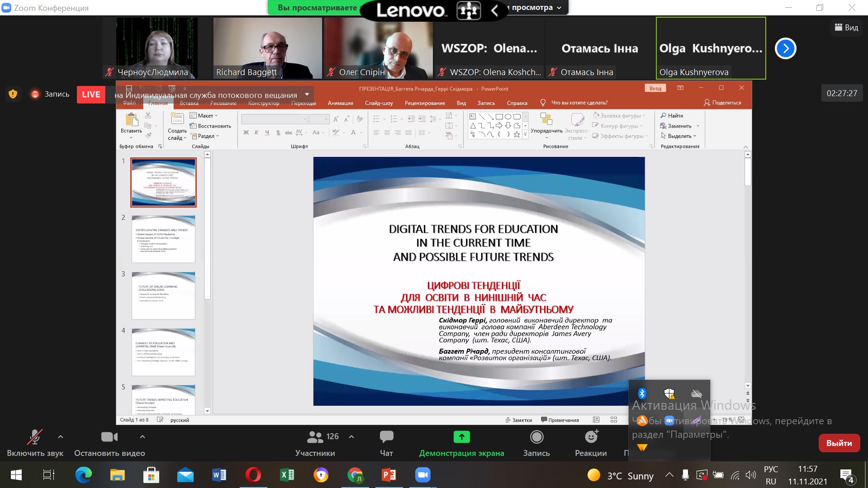The width and height of the screenshot is (868, 488).
Task: Toggle Заметки notes pane
Action: (x=519, y=420)
